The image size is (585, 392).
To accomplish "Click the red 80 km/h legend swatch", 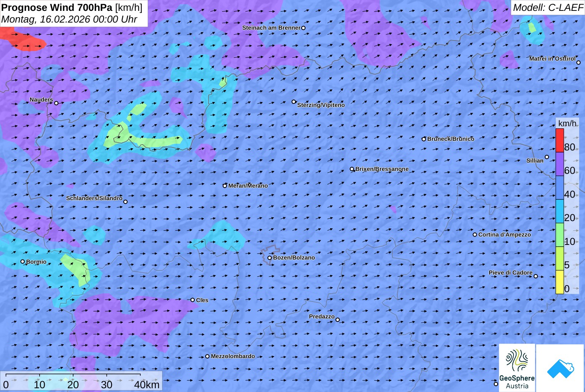I will [560, 140].
